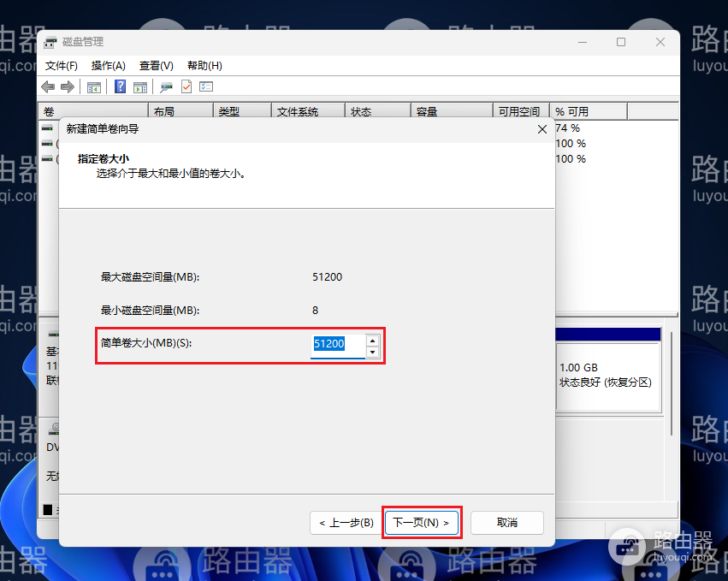
Task: Click the settings list toolbar icon
Action: (x=205, y=86)
